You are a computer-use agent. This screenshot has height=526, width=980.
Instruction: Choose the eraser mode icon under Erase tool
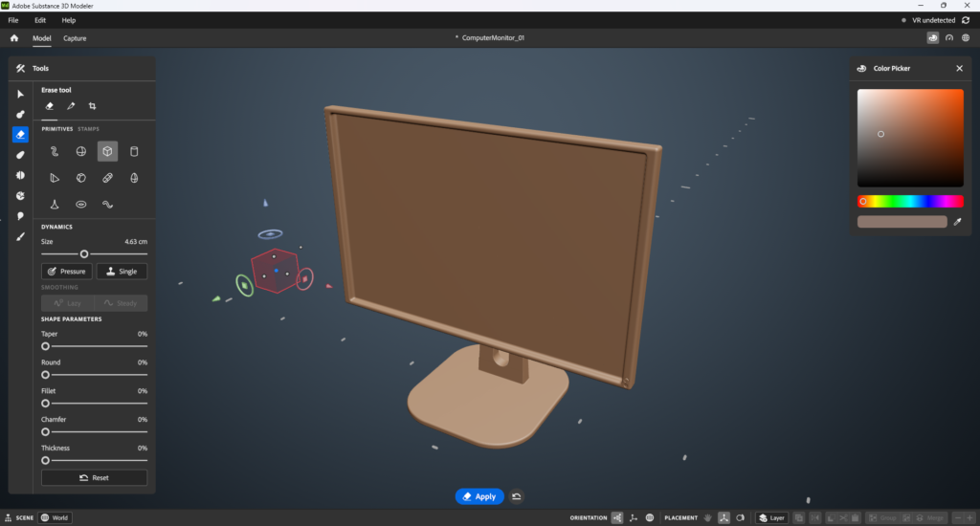click(50, 106)
